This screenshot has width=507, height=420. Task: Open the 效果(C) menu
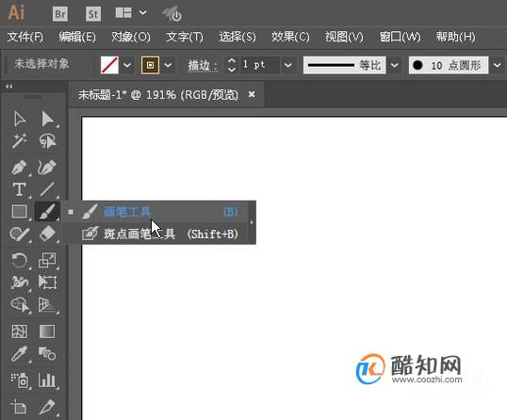tap(290, 37)
